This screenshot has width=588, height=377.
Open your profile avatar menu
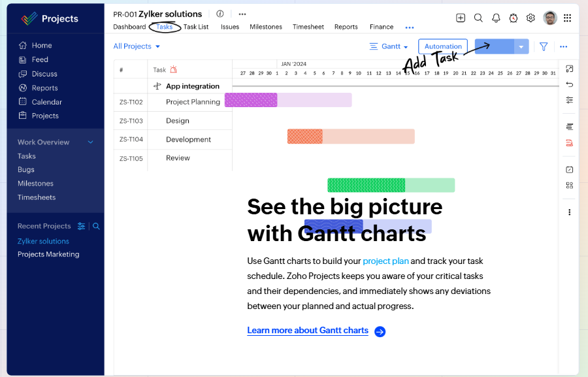point(549,18)
